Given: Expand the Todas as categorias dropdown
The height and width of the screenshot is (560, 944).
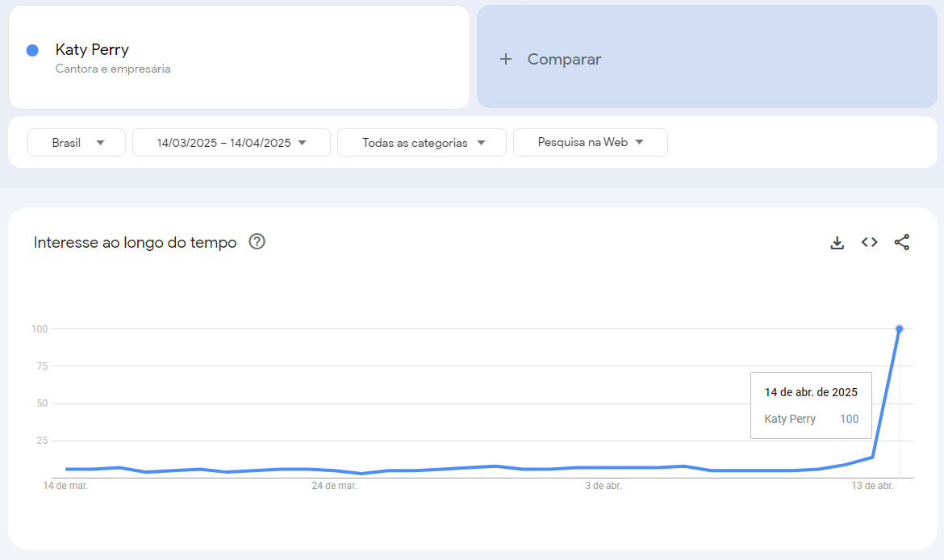Looking at the screenshot, I should point(421,143).
